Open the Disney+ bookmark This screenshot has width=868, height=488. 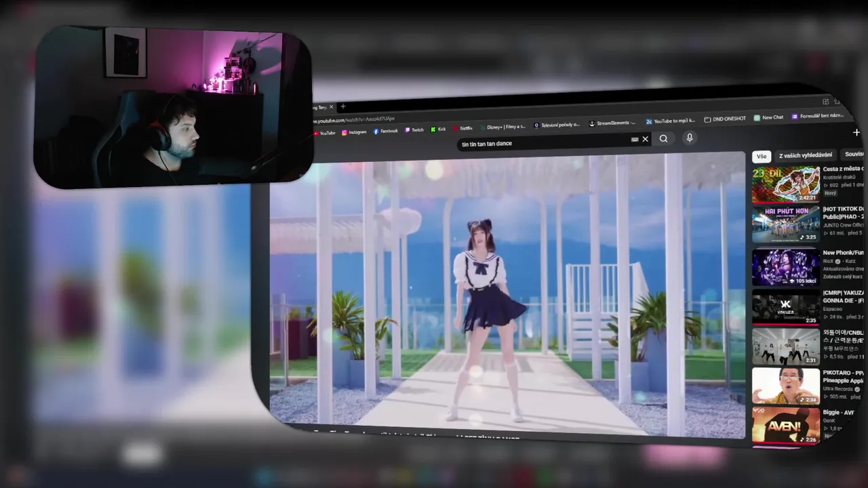[502, 127]
